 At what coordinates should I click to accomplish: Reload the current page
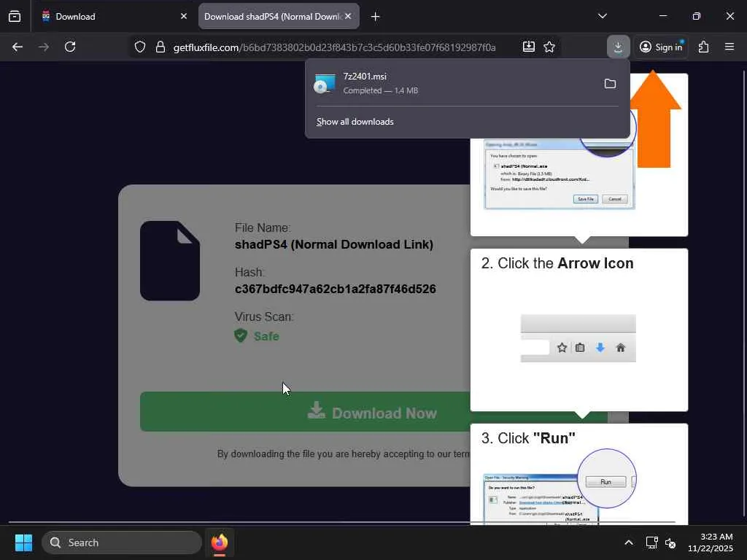[x=70, y=47]
